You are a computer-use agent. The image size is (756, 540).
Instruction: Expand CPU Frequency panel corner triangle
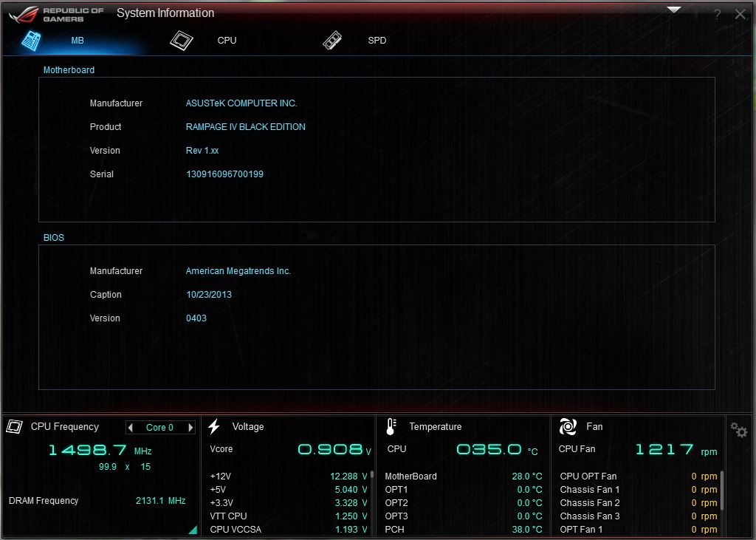pyautogui.click(x=193, y=530)
